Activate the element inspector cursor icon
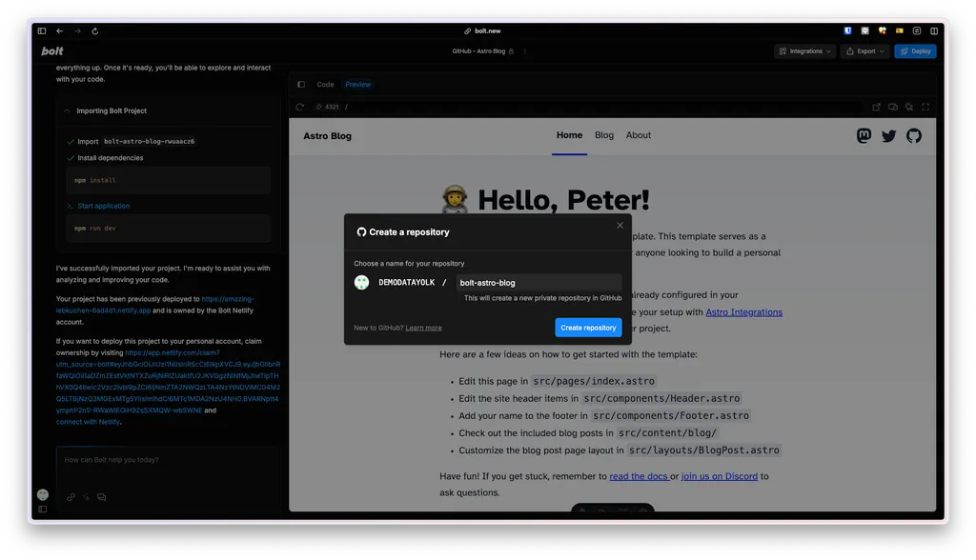This screenshot has height=560, width=976. 909,107
